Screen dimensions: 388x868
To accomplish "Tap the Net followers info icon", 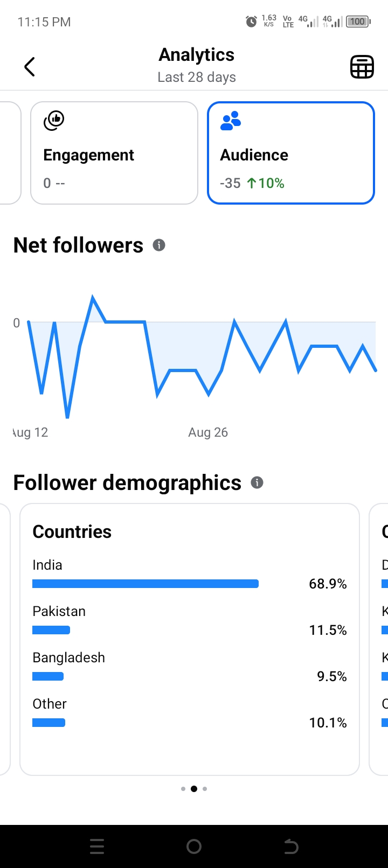I will (x=159, y=245).
